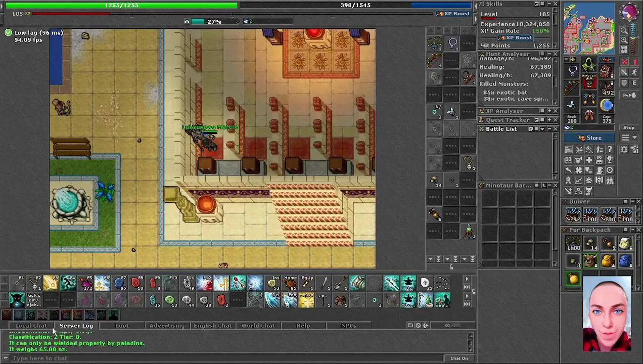Toggle the E expert mode button
643x364 pixels.
tap(635, 83)
